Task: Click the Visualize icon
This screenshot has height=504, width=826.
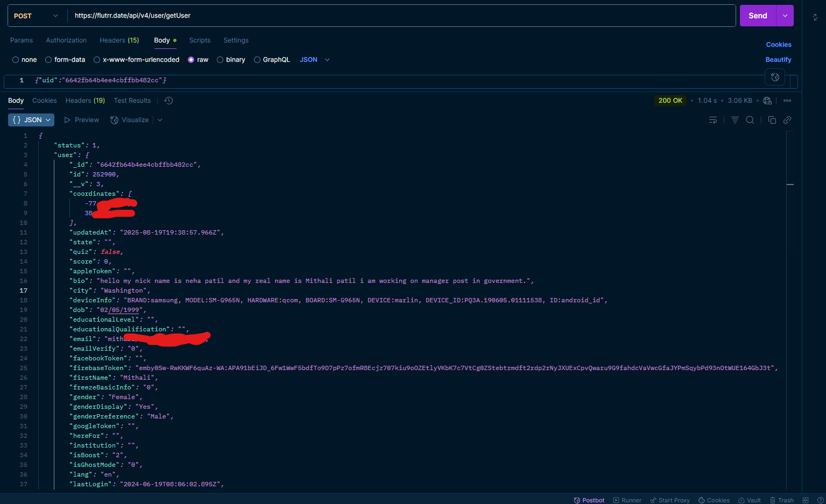Action: click(x=114, y=120)
